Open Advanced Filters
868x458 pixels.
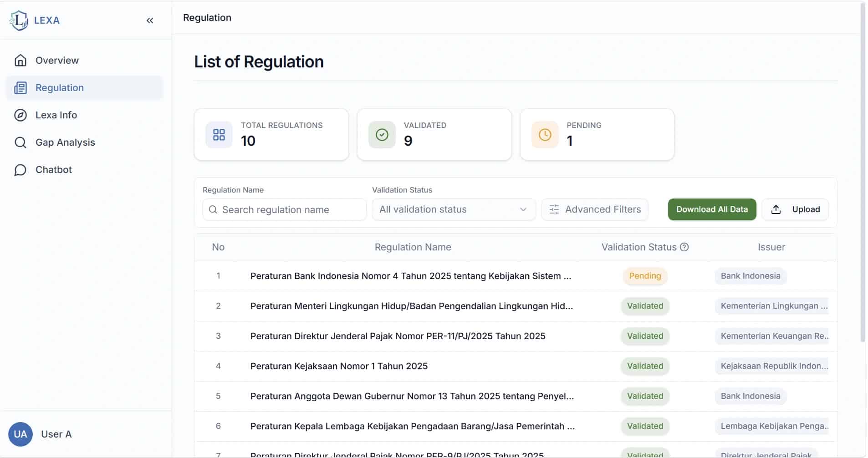pyautogui.click(x=595, y=209)
